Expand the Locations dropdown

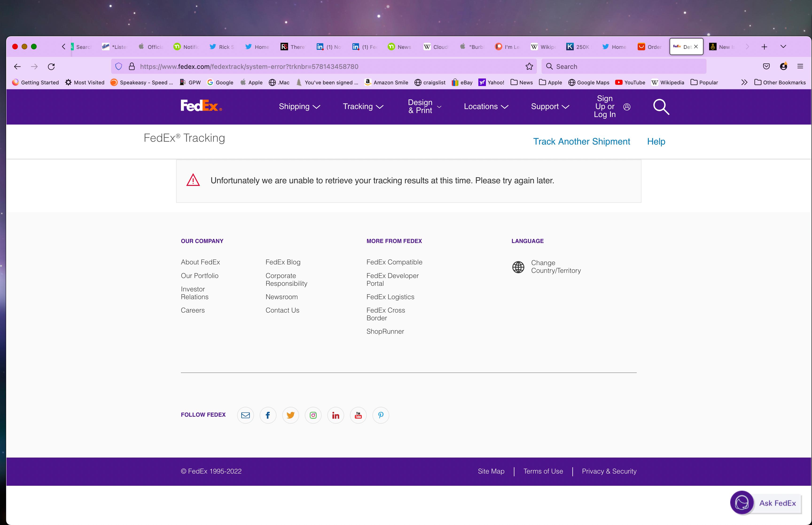[x=486, y=106]
